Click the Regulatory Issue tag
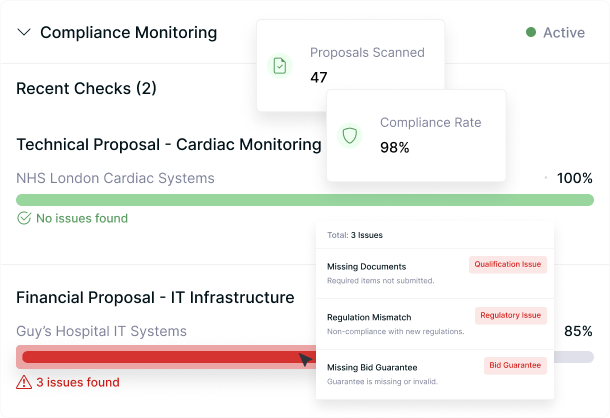This screenshot has width=610, height=418. click(510, 315)
